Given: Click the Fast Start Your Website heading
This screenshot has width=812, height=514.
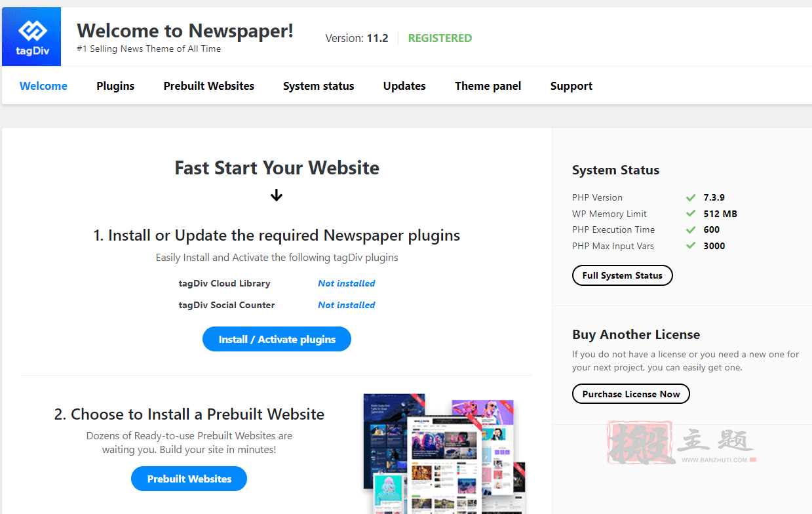Looking at the screenshot, I should tap(277, 168).
